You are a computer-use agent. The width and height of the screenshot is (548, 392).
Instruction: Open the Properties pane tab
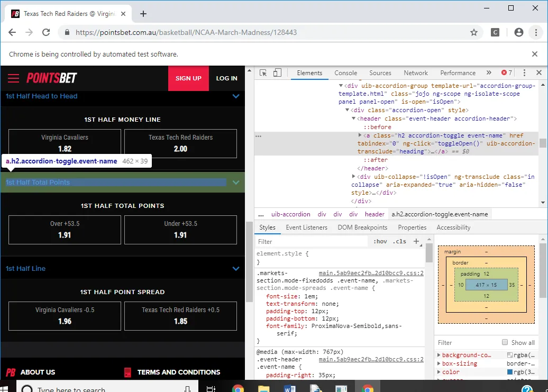[412, 227]
